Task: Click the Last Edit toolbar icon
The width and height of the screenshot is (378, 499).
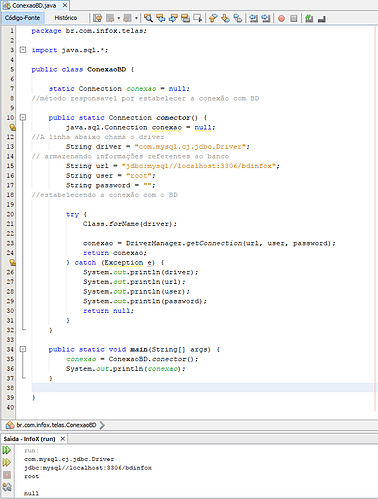Action: tap(98, 18)
